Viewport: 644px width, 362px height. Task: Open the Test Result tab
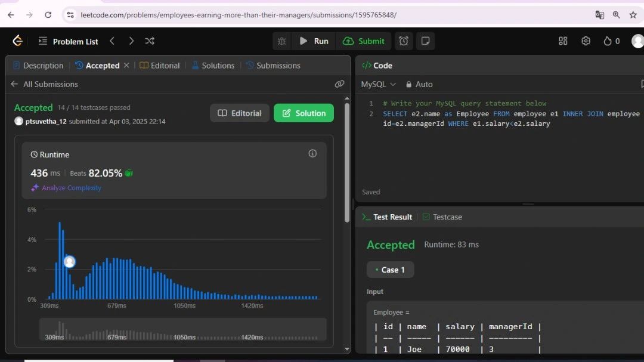388,217
